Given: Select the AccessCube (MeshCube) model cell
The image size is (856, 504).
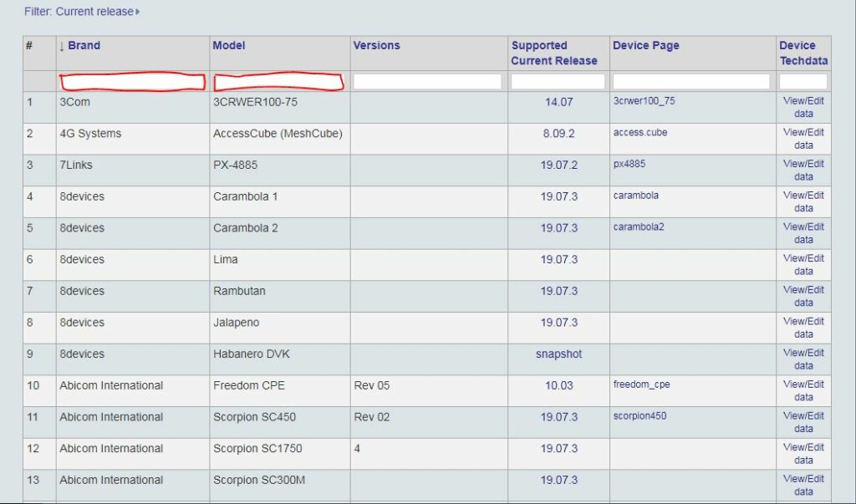Looking at the screenshot, I should [x=280, y=140].
